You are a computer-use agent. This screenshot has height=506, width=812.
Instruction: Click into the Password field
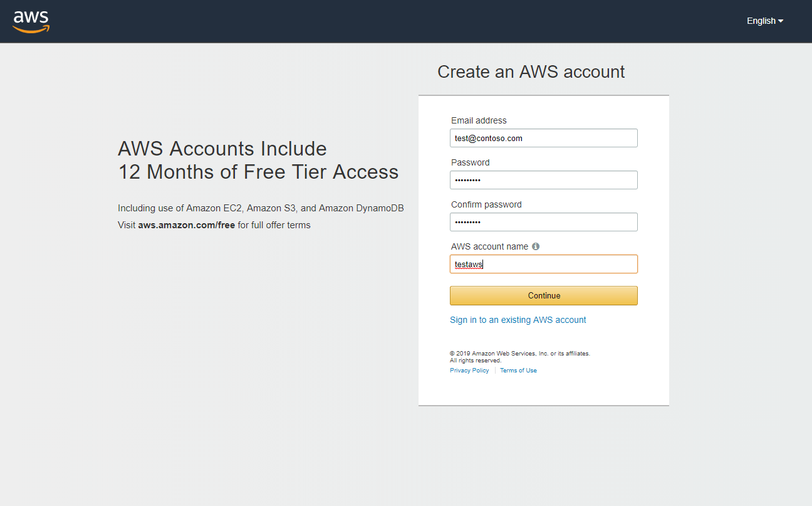pos(544,180)
